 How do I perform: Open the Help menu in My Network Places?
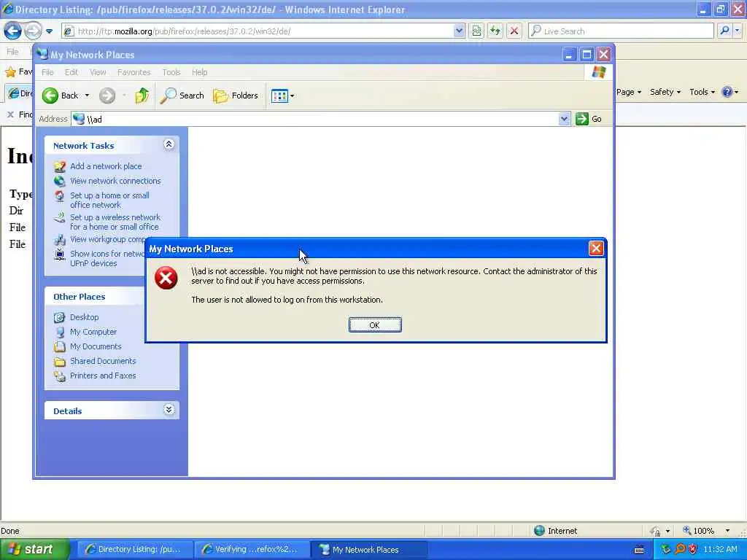click(x=200, y=72)
